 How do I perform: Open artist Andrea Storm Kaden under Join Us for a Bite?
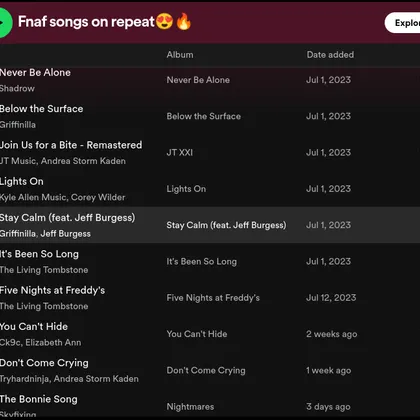click(x=83, y=161)
